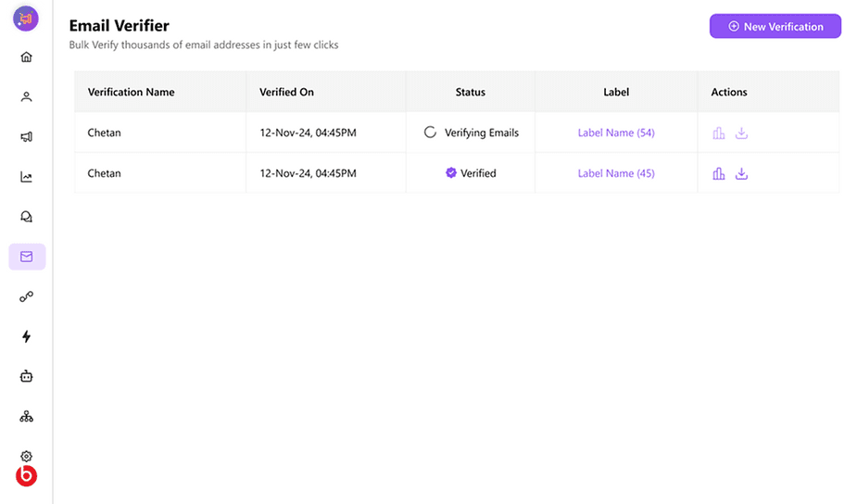Open the analytics chart icon

tap(26, 177)
